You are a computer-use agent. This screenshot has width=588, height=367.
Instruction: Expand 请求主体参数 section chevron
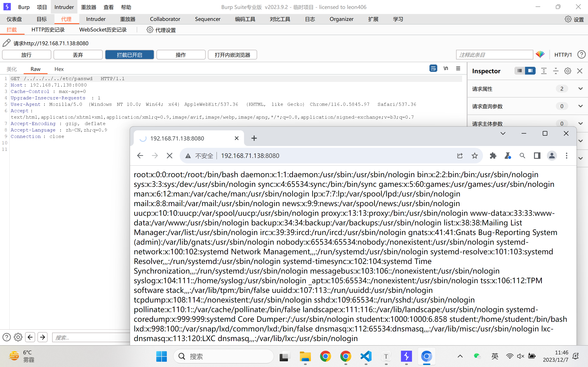pos(580,123)
